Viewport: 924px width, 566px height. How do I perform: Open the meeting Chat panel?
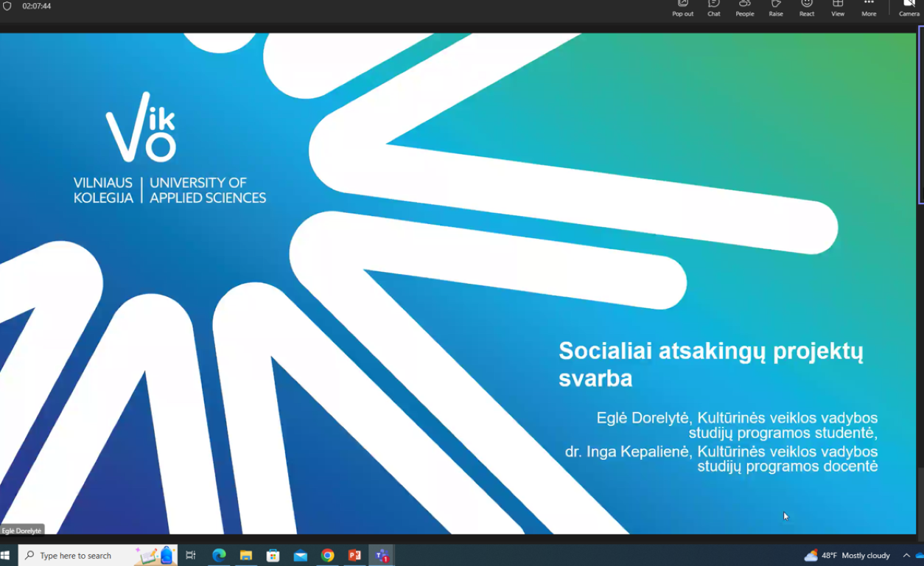click(713, 7)
